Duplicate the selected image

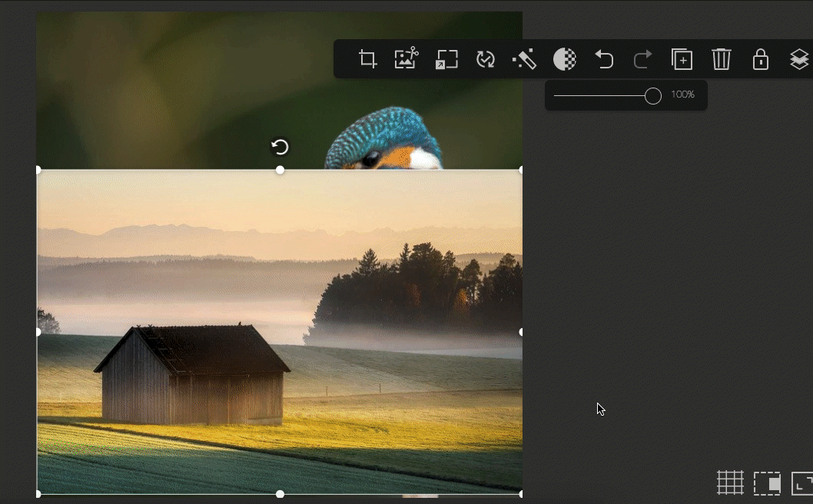(682, 59)
